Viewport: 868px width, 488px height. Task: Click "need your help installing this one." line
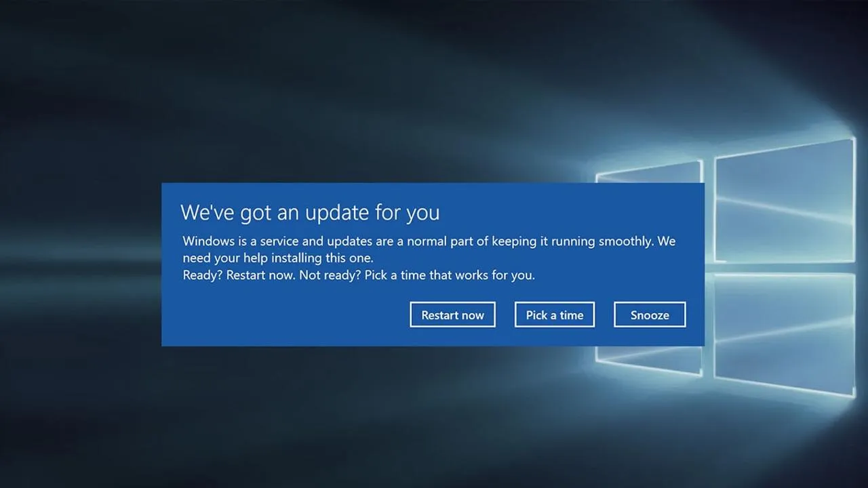pyautogui.click(x=278, y=258)
